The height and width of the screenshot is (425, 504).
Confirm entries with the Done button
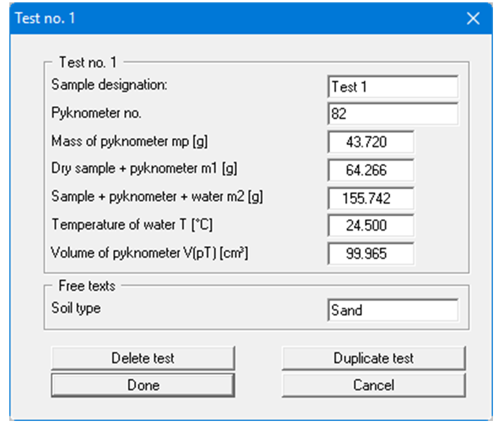[143, 385]
